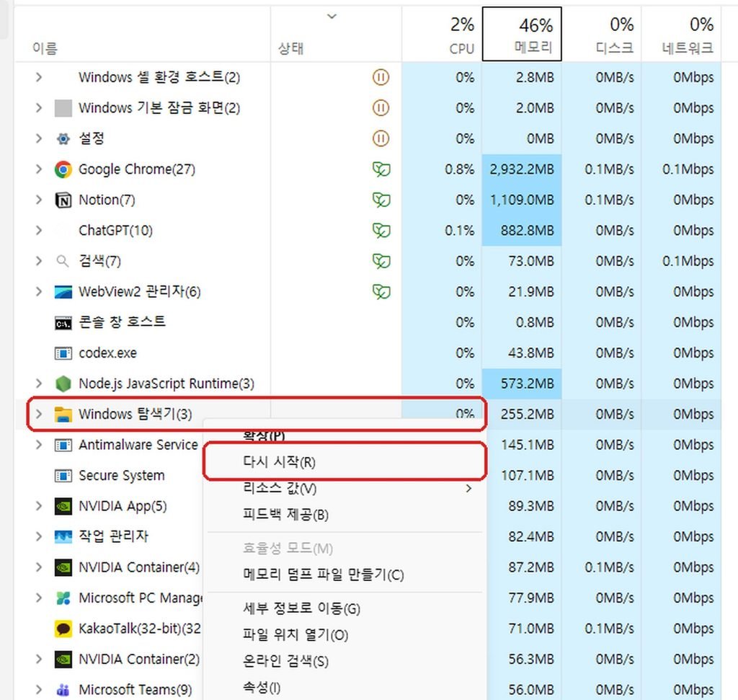This screenshot has height=700, width=738.
Task: Expand the Node.js JavaScript Runtime(3) group
Action: tap(39, 384)
